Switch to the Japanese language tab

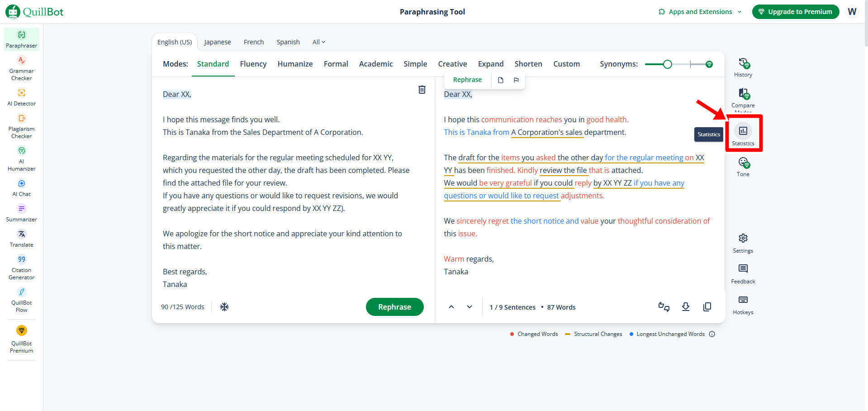(218, 42)
